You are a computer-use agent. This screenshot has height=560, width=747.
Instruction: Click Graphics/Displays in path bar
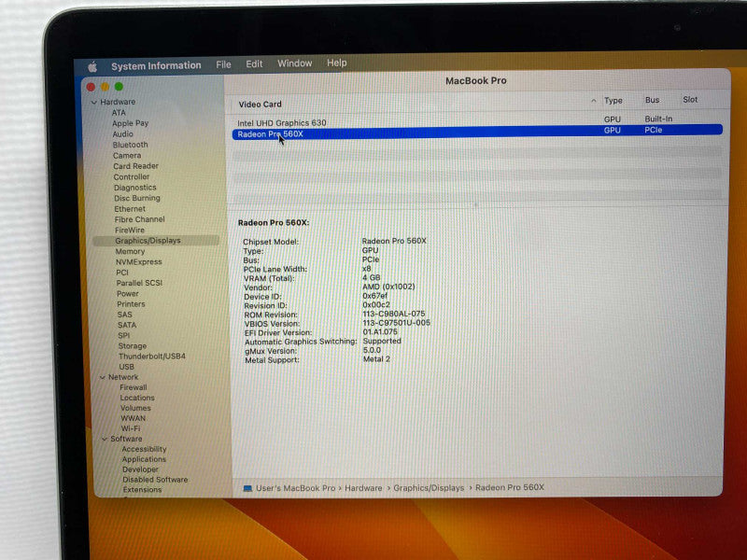pyautogui.click(x=429, y=488)
